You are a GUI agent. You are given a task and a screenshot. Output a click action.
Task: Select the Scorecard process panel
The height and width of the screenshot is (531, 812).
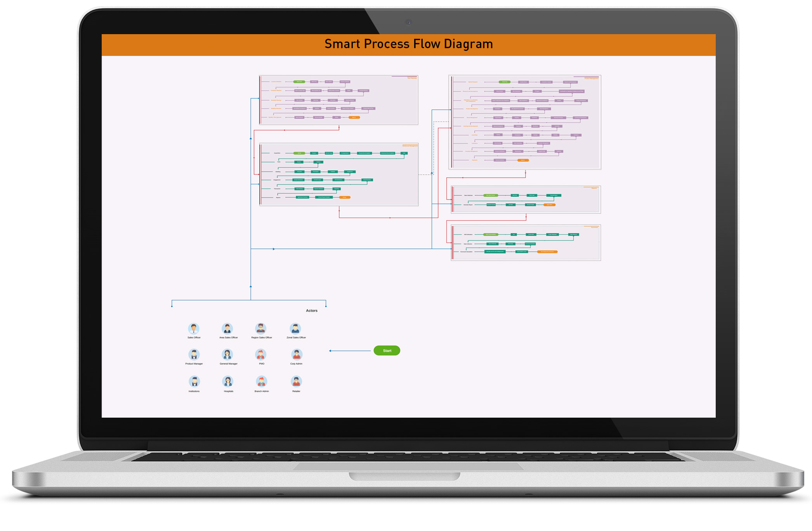point(526,243)
